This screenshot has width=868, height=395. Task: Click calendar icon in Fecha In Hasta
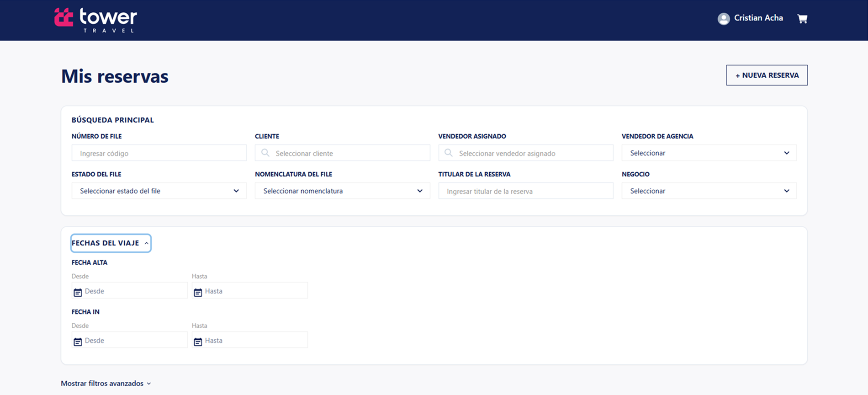coord(198,342)
